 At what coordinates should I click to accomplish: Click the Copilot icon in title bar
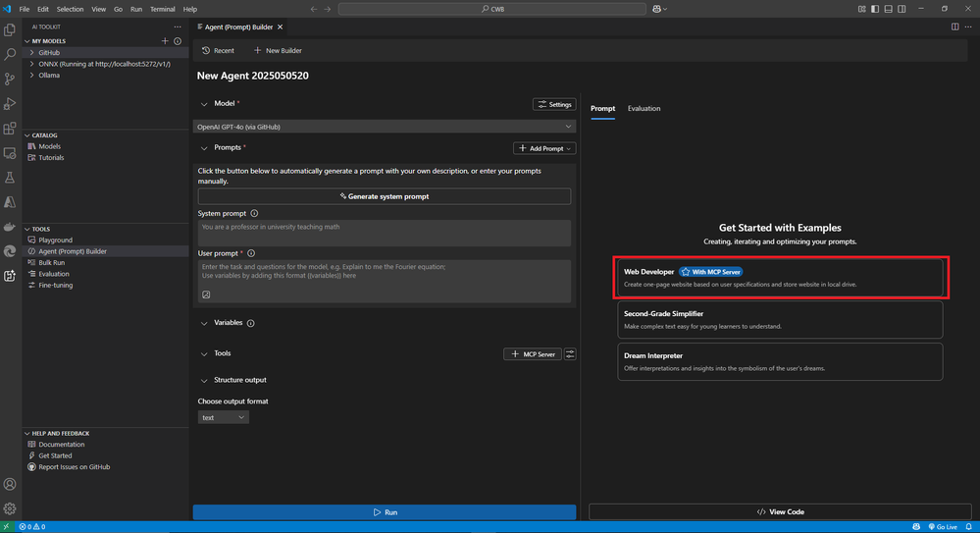click(x=656, y=9)
